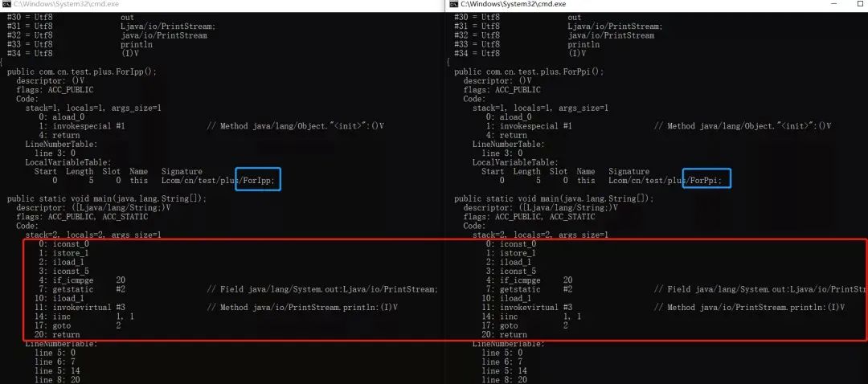Click '4: if_icmpge 20' in right window
The height and width of the screenshot is (384, 868).
click(529, 280)
